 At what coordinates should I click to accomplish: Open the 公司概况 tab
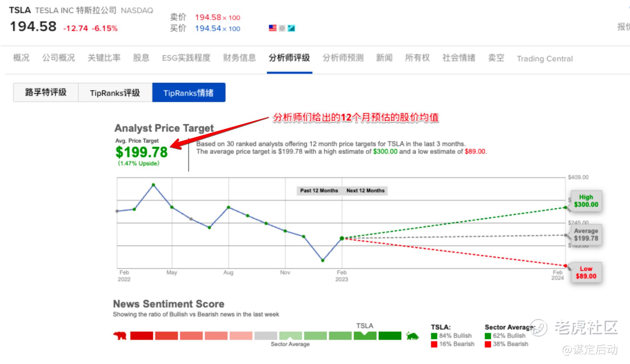pos(59,58)
